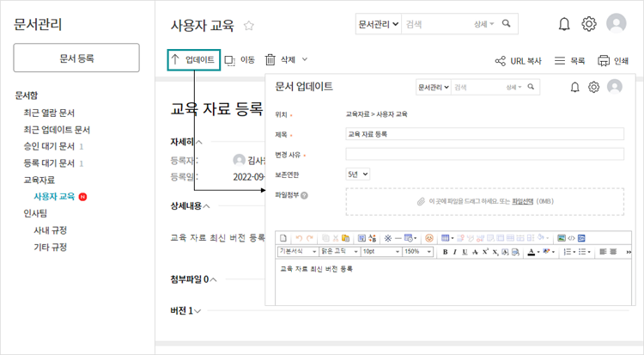Open the 10pt font size dropdown

click(380, 251)
